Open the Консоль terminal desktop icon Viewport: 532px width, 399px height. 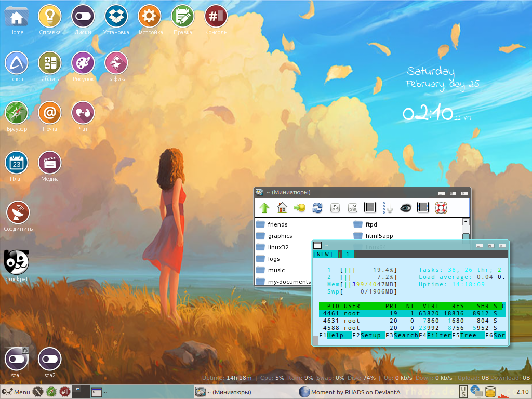click(x=216, y=17)
